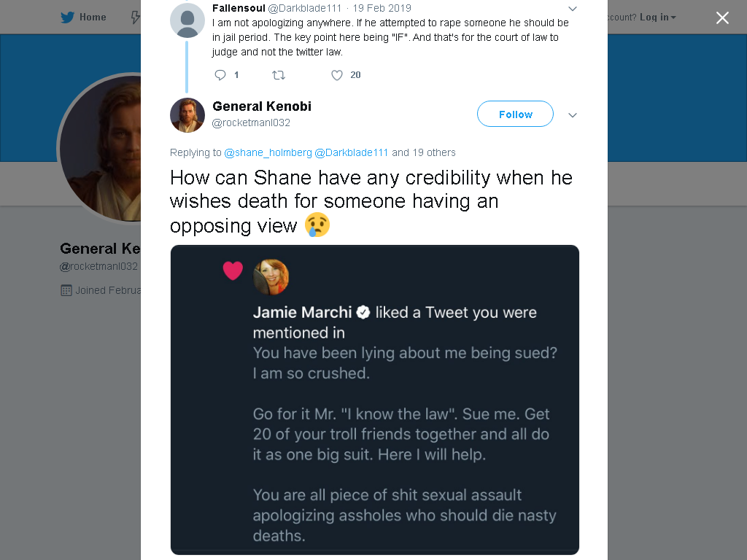747x560 pixels.
Task: Open the @Darkblade111 reply mention link
Action: [x=352, y=152]
